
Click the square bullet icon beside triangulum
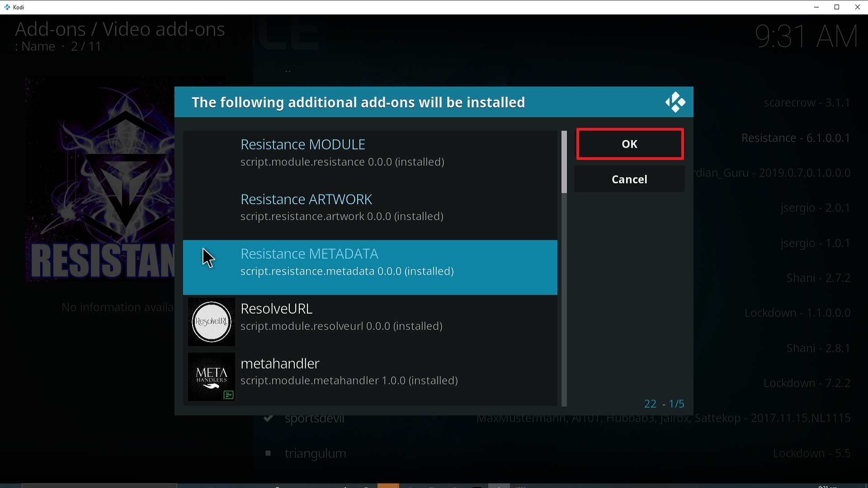click(268, 453)
